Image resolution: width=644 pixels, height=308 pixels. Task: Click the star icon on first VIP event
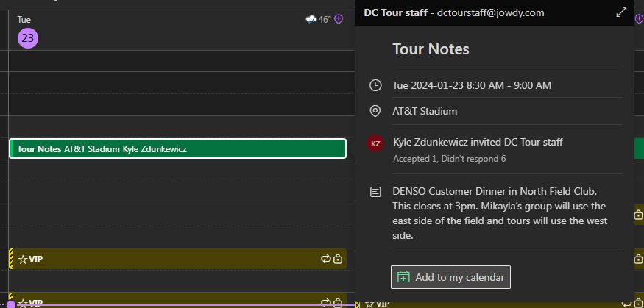[x=23, y=259]
